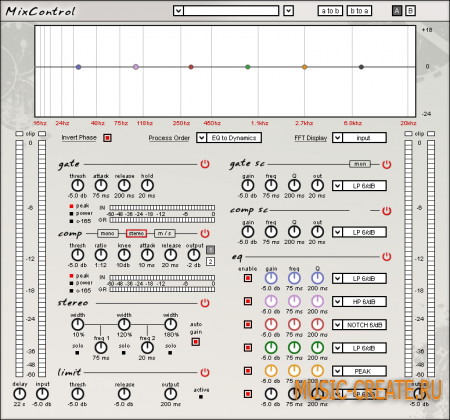Click the delay knob at bottom left
Image resolution: width=450 pixels, height=420 pixels.
pyautogui.click(x=19, y=394)
